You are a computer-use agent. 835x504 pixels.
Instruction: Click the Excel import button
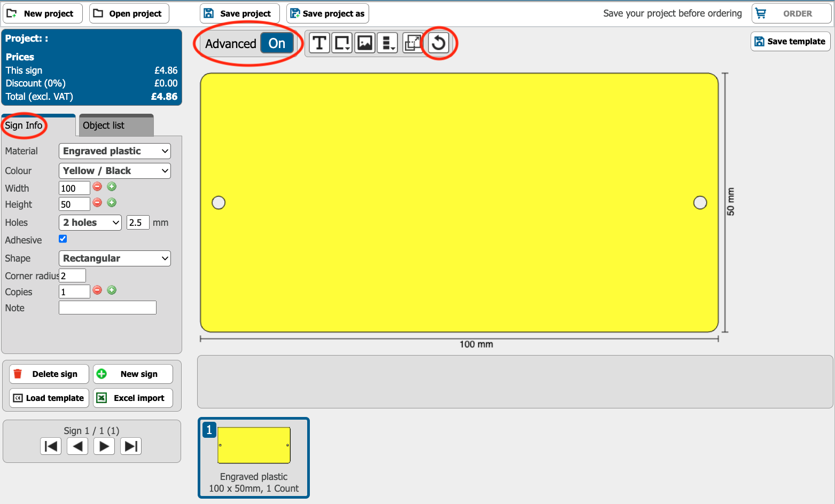point(133,398)
